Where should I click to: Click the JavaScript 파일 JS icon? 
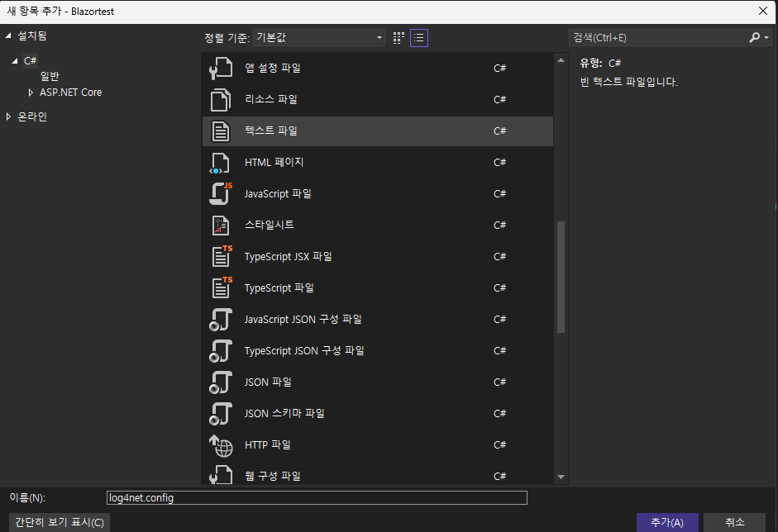tap(221, 194)
